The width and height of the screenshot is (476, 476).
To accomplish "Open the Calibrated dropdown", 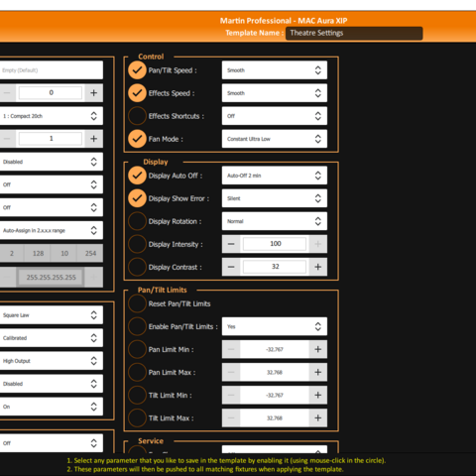I will [x=52, y=338].
